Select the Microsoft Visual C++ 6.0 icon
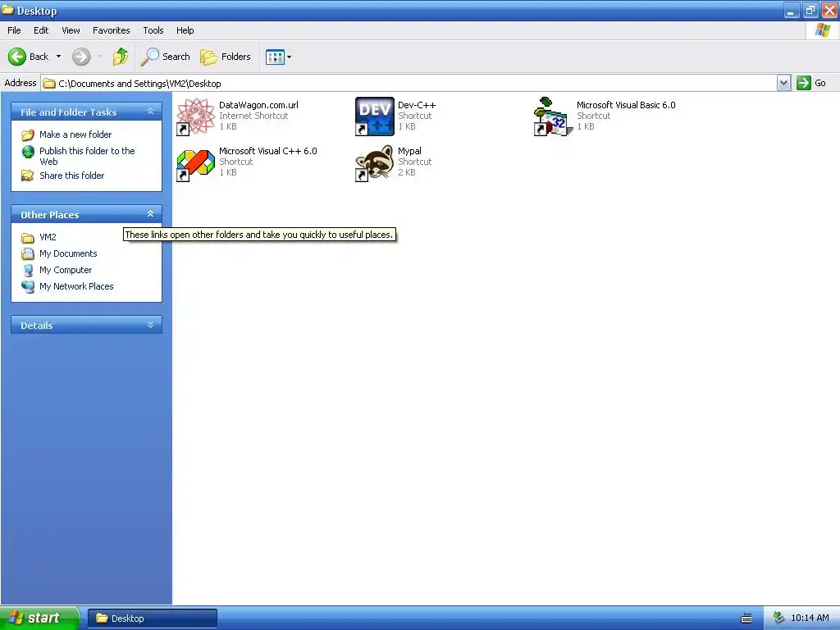 point(195,163)
